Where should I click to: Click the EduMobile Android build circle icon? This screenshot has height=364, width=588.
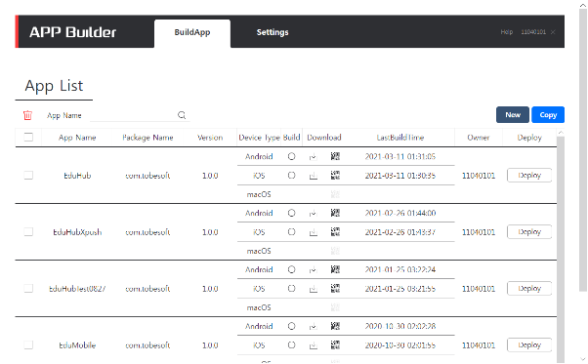pyautogui.click(x=291, y=326)
